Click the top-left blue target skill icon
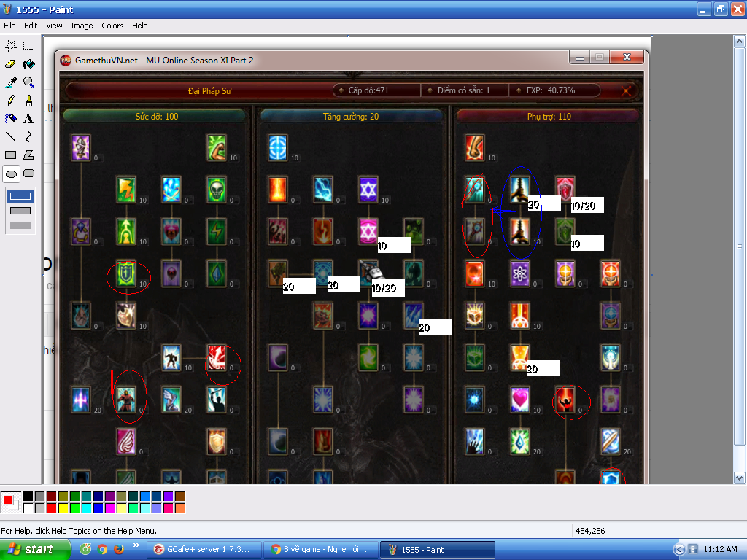Screen dimensions: 747x560 (x=278, y=147)
